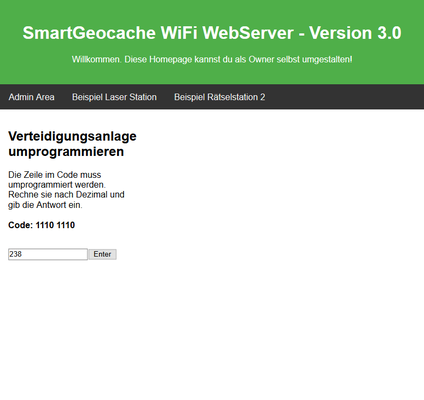
Task: Click the Enter button beside answer field
Action: tap(102, 254)
